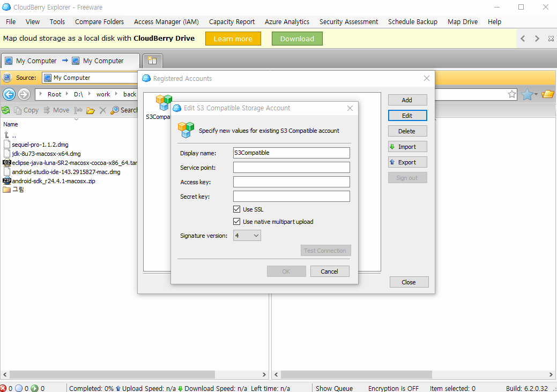Viewport: 557px width, 392px height.
Task: Click the blue star favorites icon
Action: click(527, 94)
